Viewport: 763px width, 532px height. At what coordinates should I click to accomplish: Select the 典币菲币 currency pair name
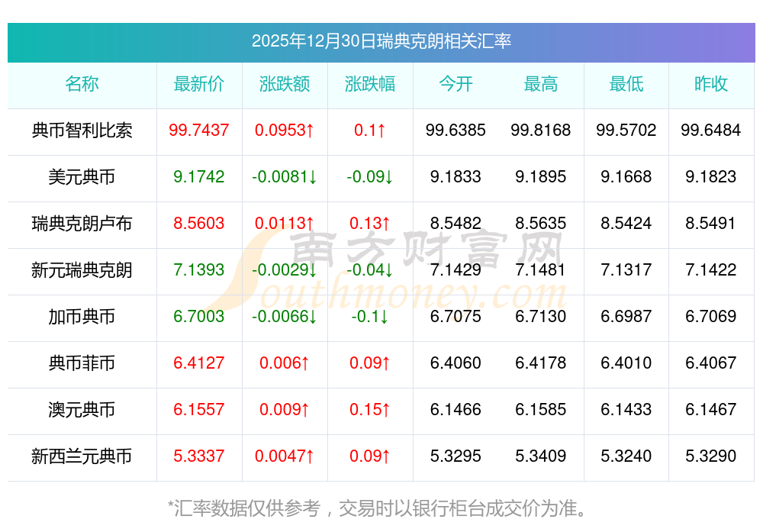(82, 363)
